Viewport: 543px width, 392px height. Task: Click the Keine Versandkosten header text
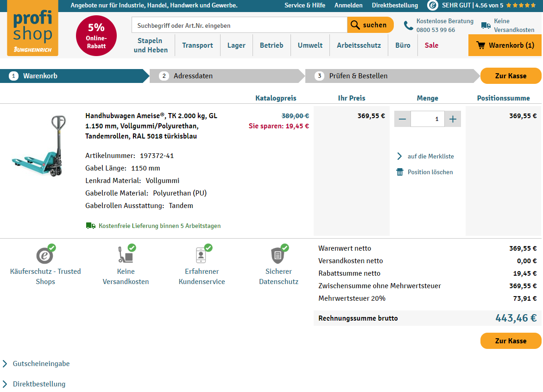pos(514,25)
